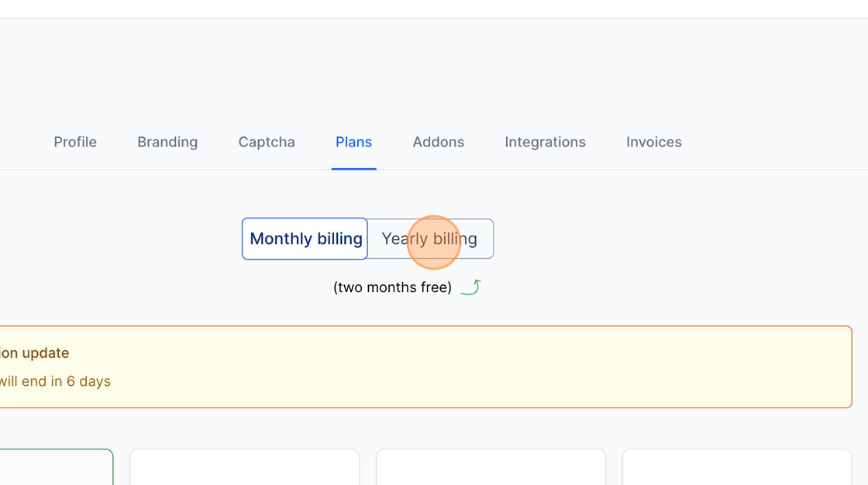The height and width of the screenshot is (485, 868).
Task: Open the Branding tab
Action: click(167, 142)
